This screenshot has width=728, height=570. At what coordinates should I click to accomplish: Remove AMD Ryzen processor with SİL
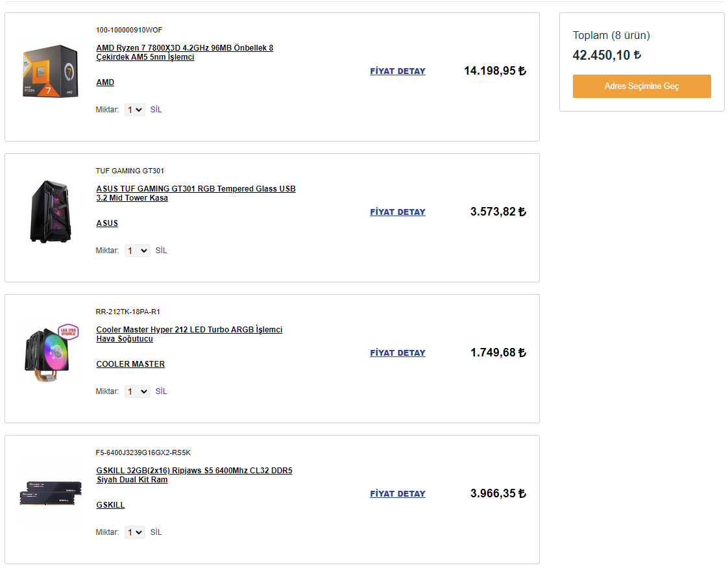point(156,110)
